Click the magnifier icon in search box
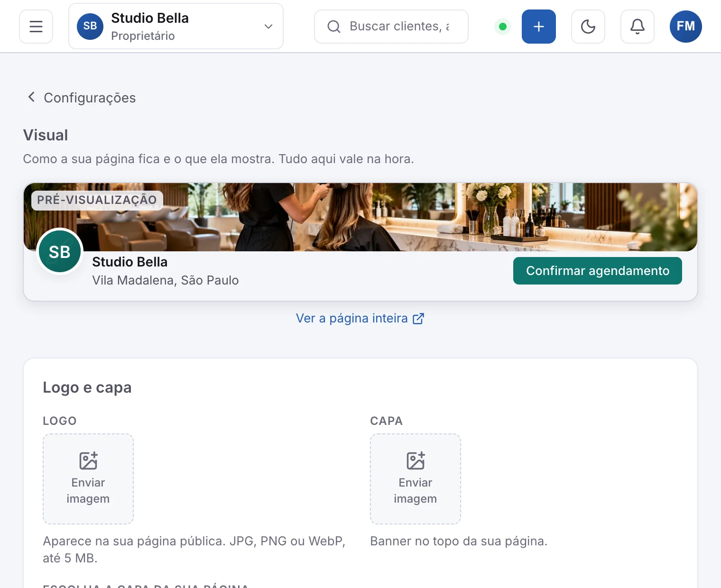 click(x=334, y=27)
